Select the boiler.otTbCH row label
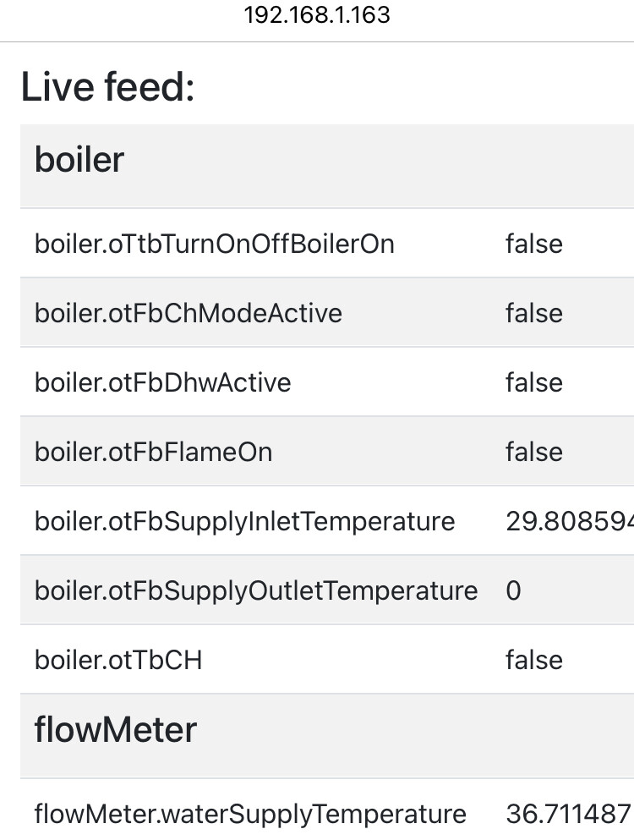This screenshot has width=634, height=840. coord(118,660)
